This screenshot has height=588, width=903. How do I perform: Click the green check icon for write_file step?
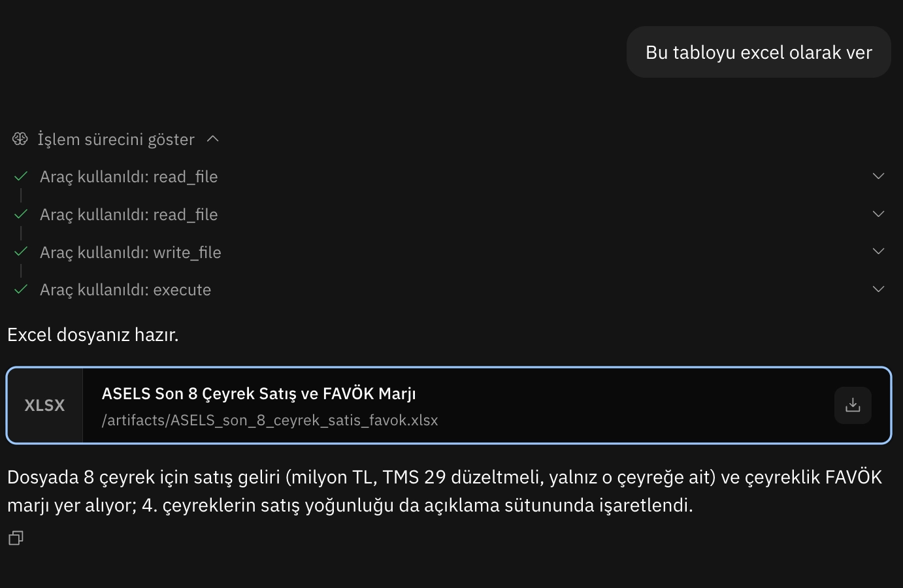21,252
